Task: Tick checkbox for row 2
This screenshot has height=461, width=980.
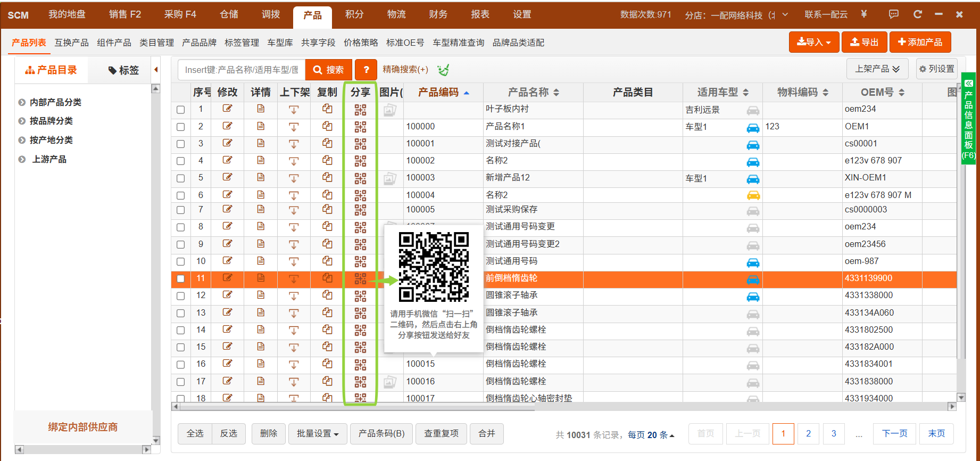Action: tap(181, 127)
